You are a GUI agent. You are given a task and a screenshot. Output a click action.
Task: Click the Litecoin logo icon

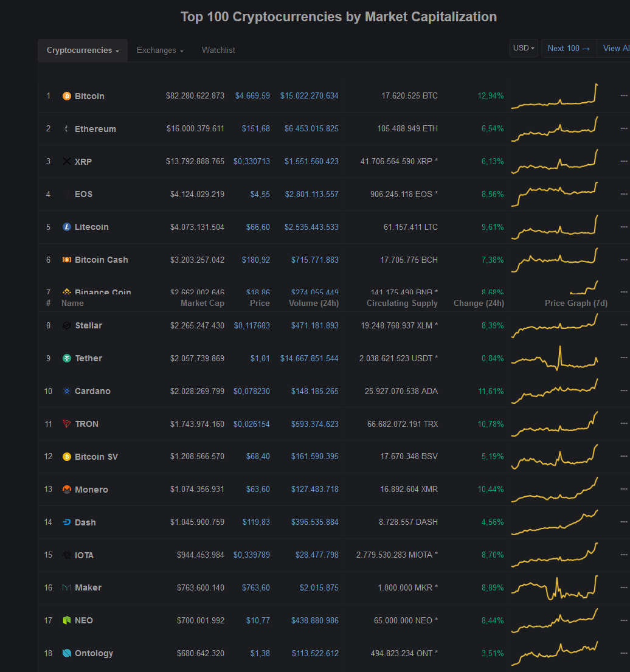point(67,227)
